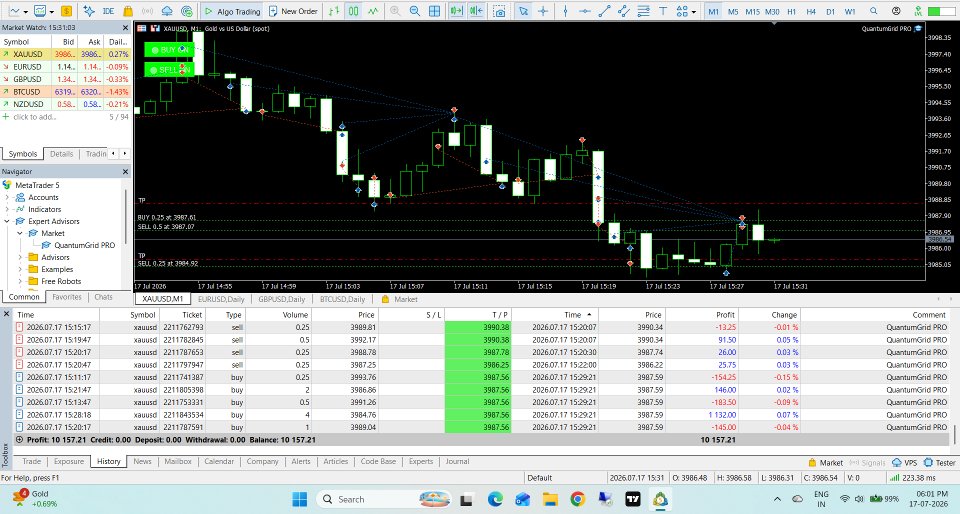Zoom in on the chart

pyautogui.click(x=395, y=11)
